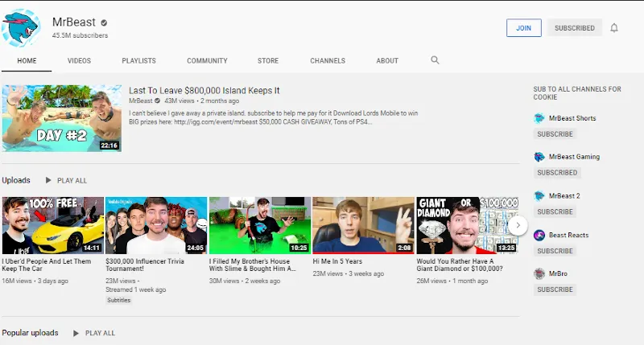
Task: Click 'I Filled My Brother's House' title
Action: point(252,265)
